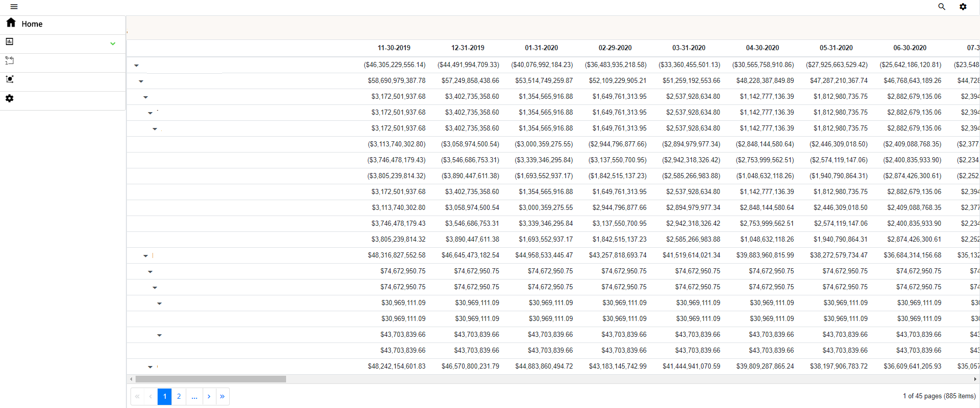The height and width of the screenshot is (408, 980).
Task: Click the ellipsis more-pages button
Action: coord(194,396)
